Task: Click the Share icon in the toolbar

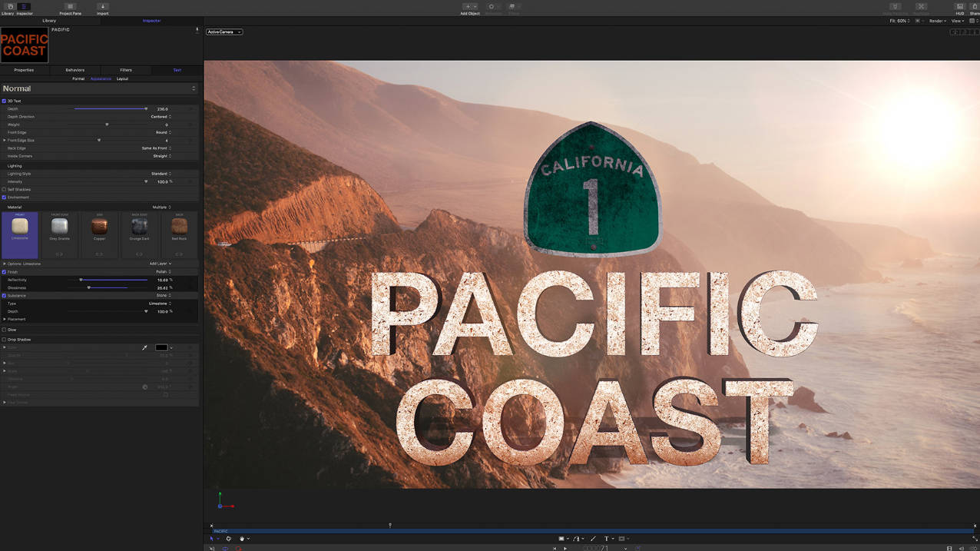Action: pyautogui.click(x=974, y=7)
